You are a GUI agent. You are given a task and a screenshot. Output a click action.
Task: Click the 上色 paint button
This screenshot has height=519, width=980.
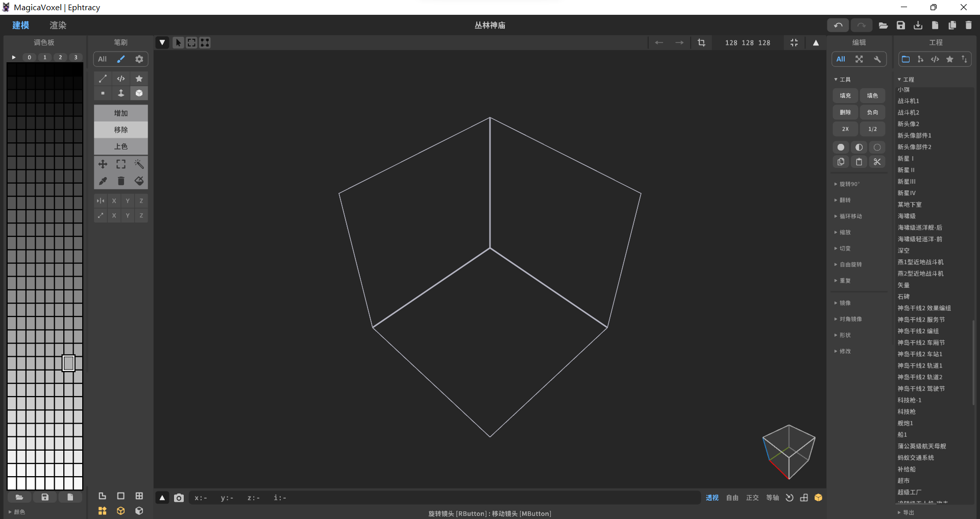[x=121, y=146]
